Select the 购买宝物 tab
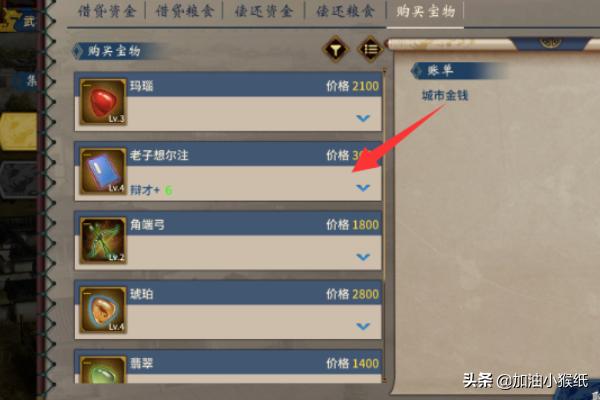Screen dimensions: 600x400 [426, 11]
